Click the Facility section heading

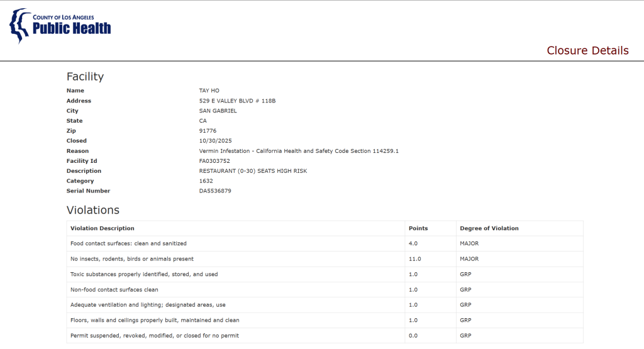point(85,77)
